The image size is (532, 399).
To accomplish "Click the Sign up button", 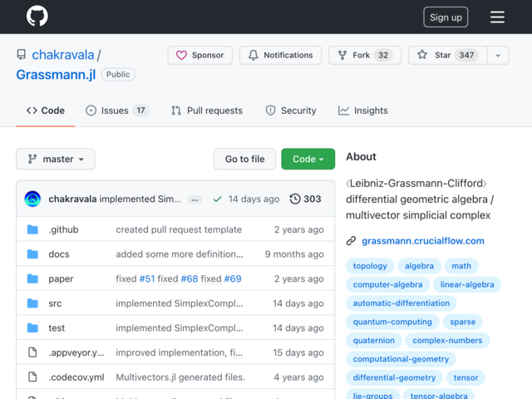I will click(x=446, y=17).
